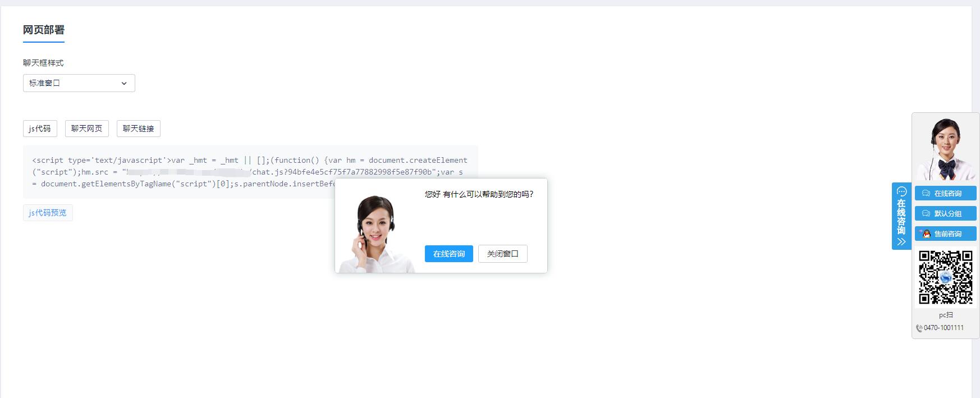Switch to the js代码 tab

click(40, 129)
